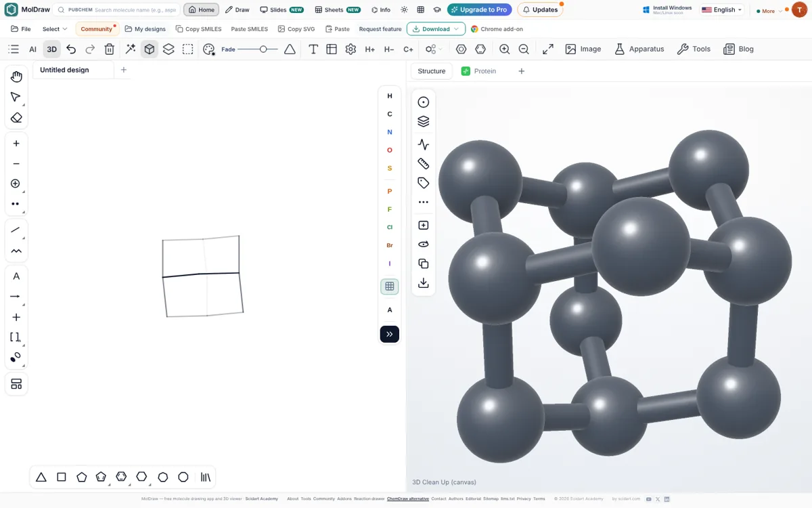Image resolution: width=812 pixels, height=508 pixels.
Task: Expand the More menu
Action: click(768, 11)
